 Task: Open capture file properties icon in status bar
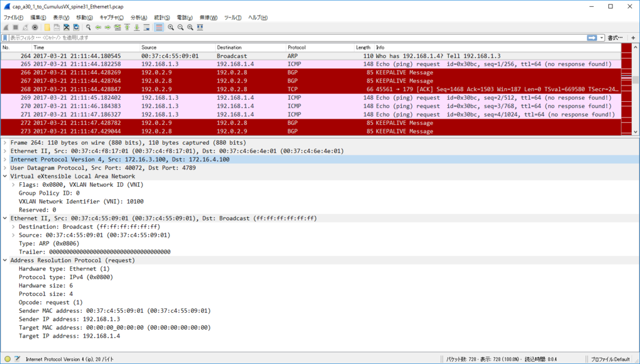17,359
